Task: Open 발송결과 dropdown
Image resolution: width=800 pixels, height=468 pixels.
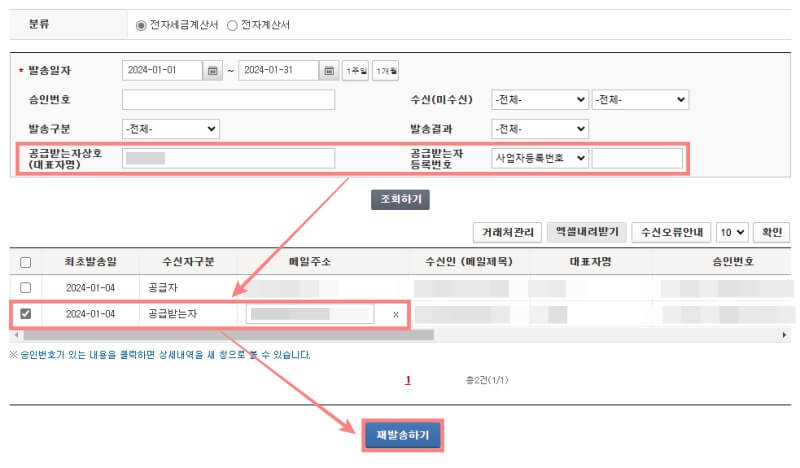Action: [x=540, y=129]
